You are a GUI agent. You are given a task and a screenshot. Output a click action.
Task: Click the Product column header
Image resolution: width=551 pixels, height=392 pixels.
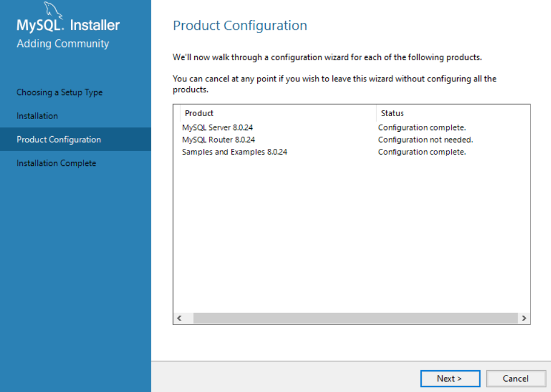[278, 113]
